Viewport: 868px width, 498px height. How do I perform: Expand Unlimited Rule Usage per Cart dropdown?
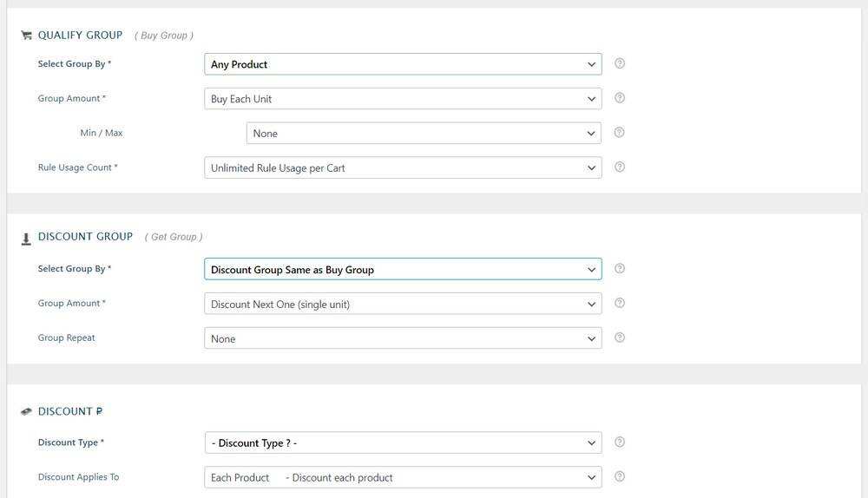pos(403,167)
